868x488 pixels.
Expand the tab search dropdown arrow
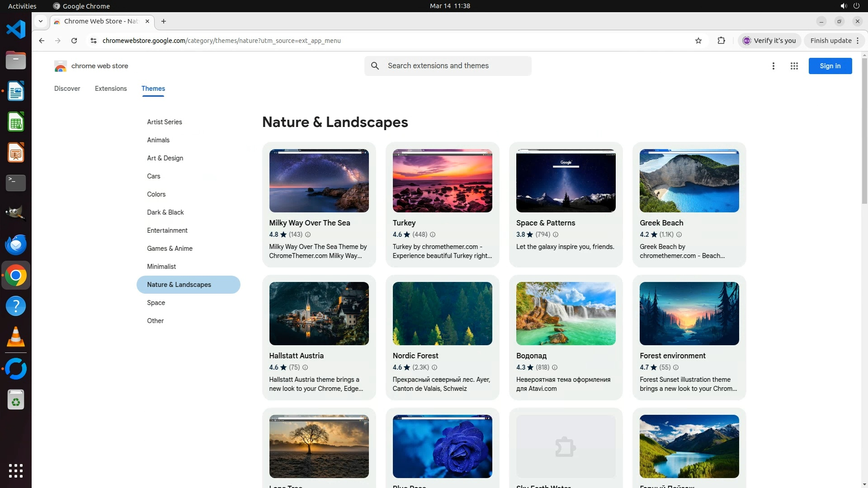tap(41, 21)
